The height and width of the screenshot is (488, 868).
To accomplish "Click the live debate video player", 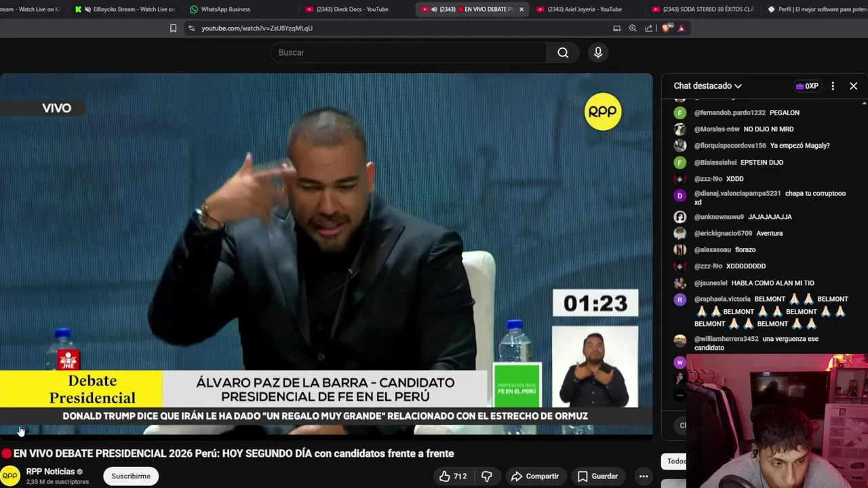I will click(x=326, y=253).
